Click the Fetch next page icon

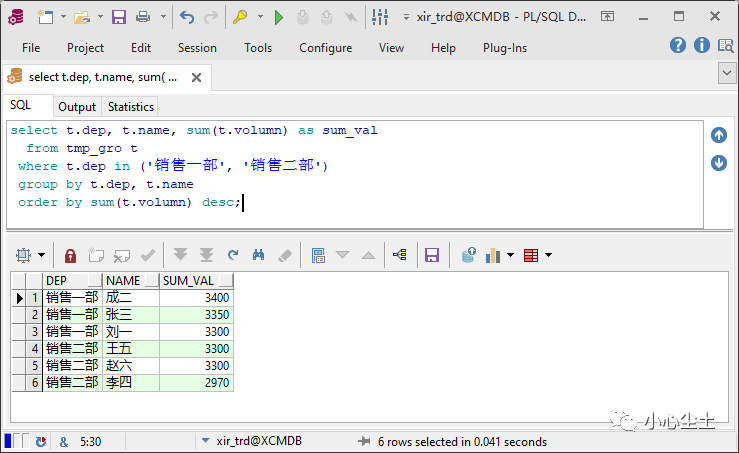pos(180,255)
